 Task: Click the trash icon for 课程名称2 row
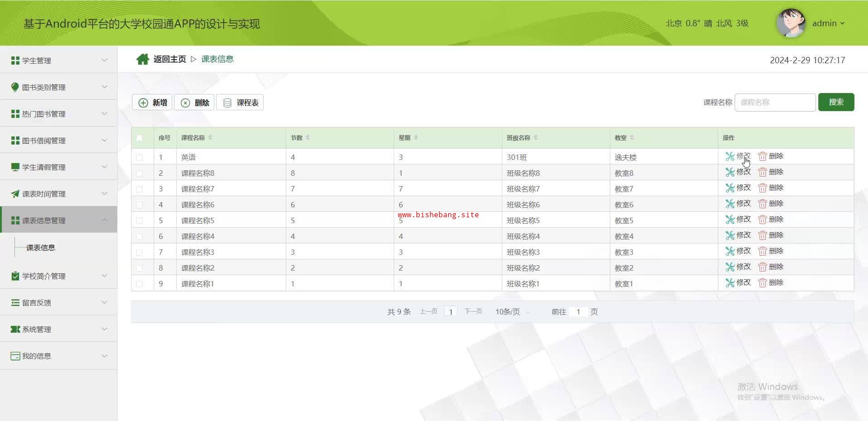[763, 267]
